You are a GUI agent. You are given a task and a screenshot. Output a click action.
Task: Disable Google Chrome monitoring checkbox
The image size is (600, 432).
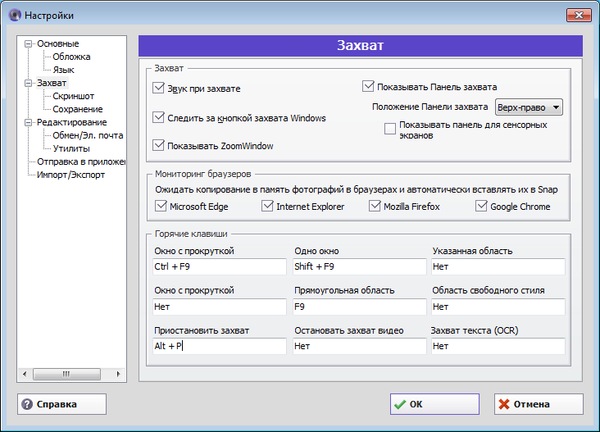(x=482, y=206)
